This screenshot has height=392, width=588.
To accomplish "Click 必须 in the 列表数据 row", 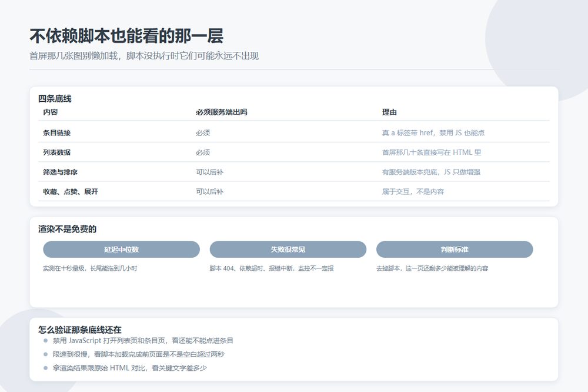I will coord(203,152).
